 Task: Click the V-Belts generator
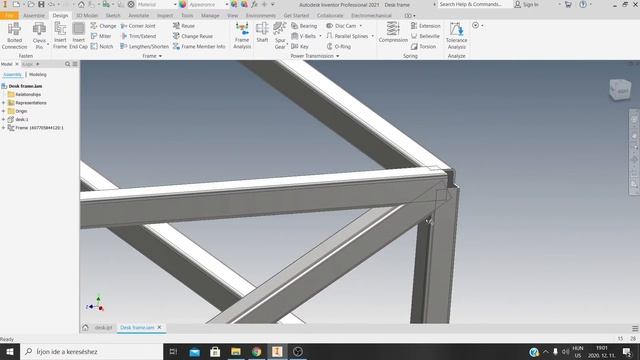[x=303, y=36]
